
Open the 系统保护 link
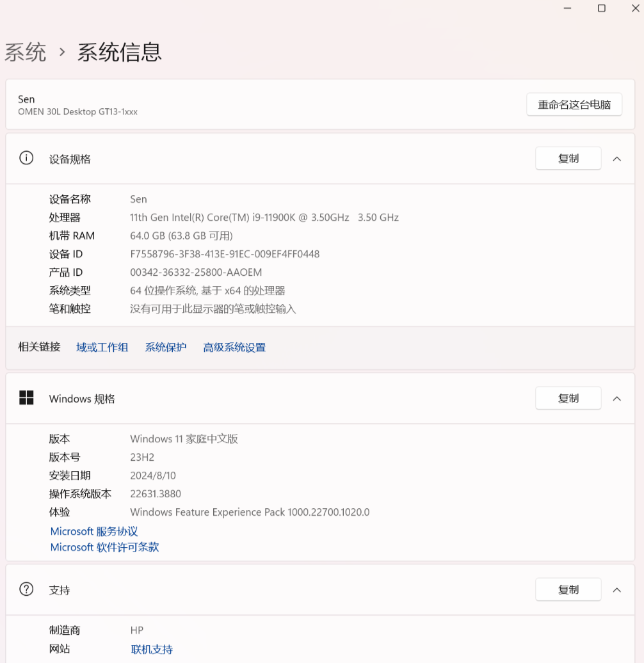(166, 347)
